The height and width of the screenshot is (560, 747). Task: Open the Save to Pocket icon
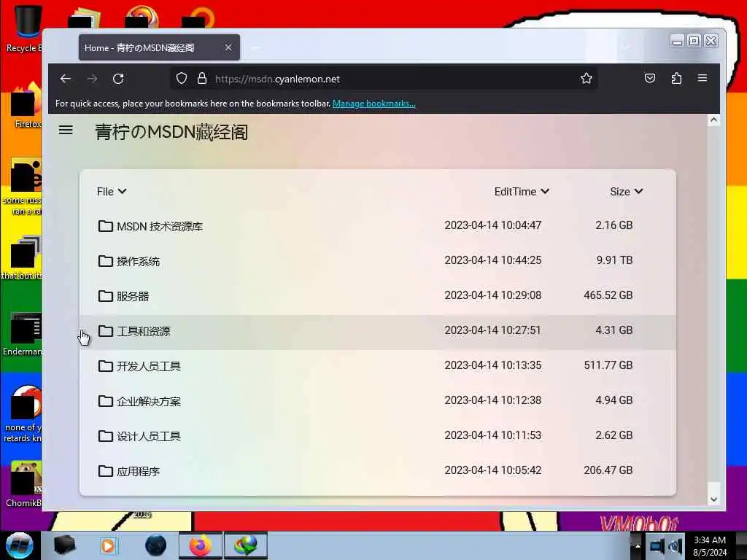pyautogui.click(x=650, y=78)
